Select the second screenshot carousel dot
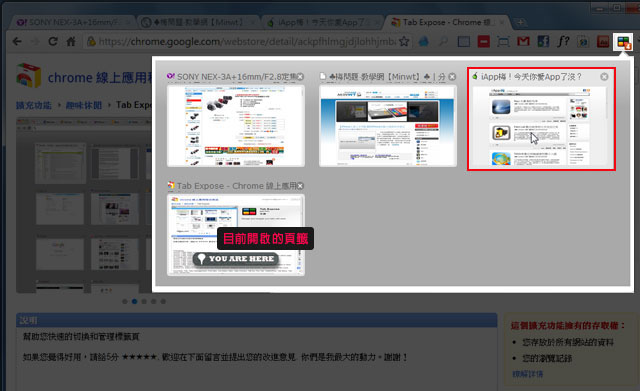The width and height of the screenshot is (640, 391). click(x=134, y=302)
